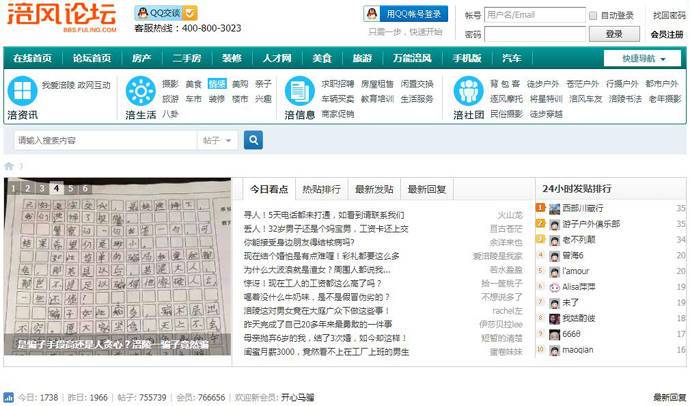Expand the 帐号 login type dropdown

(473, 16)
